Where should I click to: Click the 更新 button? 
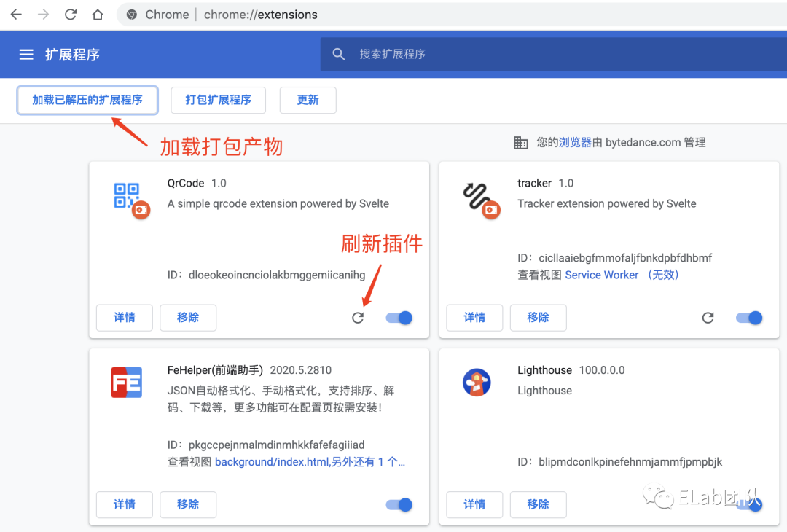tap(308, 100)
